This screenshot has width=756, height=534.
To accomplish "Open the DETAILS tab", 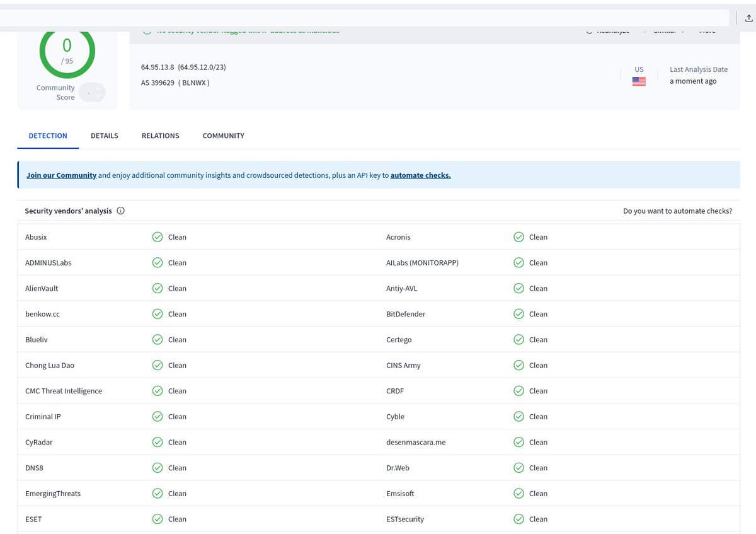I will [105, 136].
